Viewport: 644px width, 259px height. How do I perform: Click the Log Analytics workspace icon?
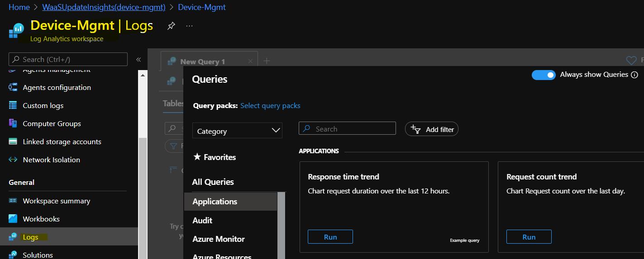16,31
